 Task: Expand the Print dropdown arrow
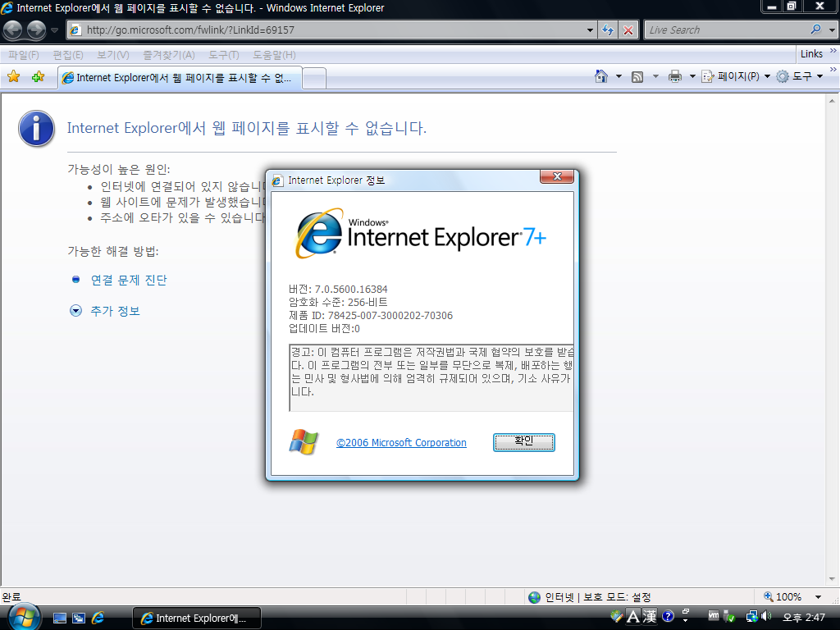coord(692,76)
